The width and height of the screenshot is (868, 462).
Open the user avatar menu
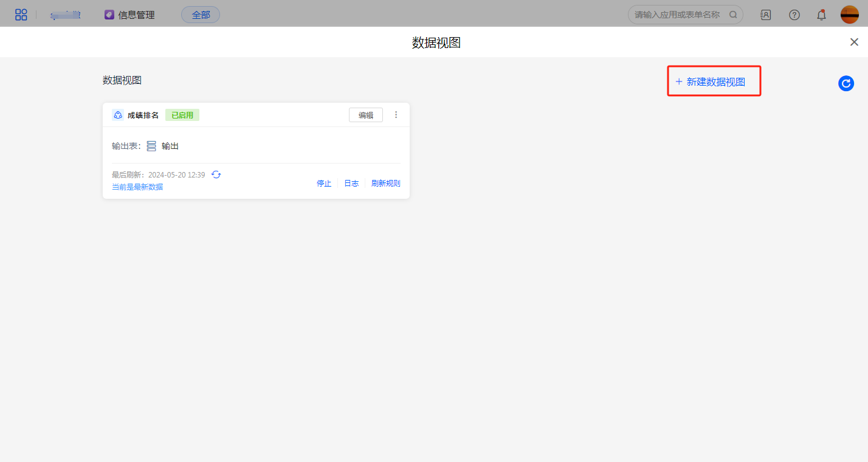[x=849, y=15]
